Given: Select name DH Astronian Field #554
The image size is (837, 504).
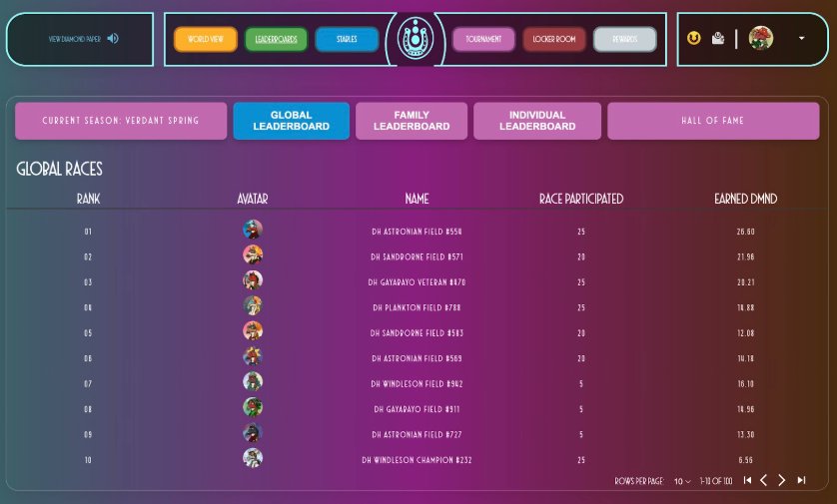Looking at the screenshot, I should click(417, 232).
